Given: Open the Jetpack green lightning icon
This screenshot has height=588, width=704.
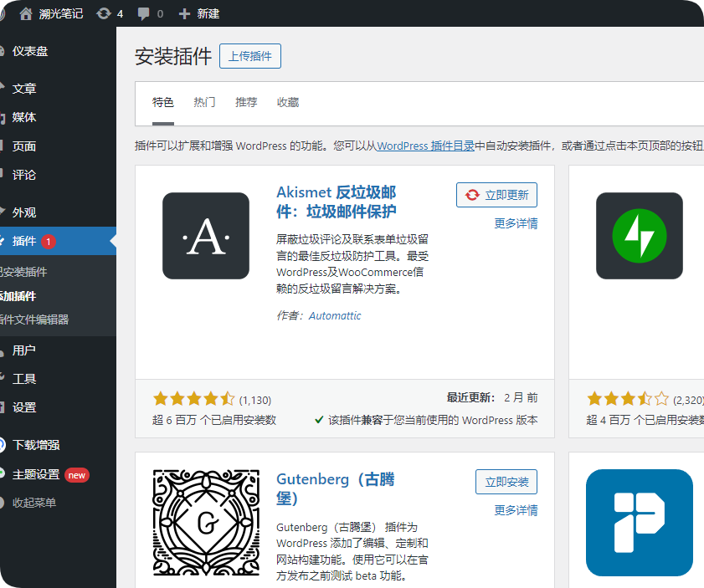Looking at the screenshot, I should (640, 236).
